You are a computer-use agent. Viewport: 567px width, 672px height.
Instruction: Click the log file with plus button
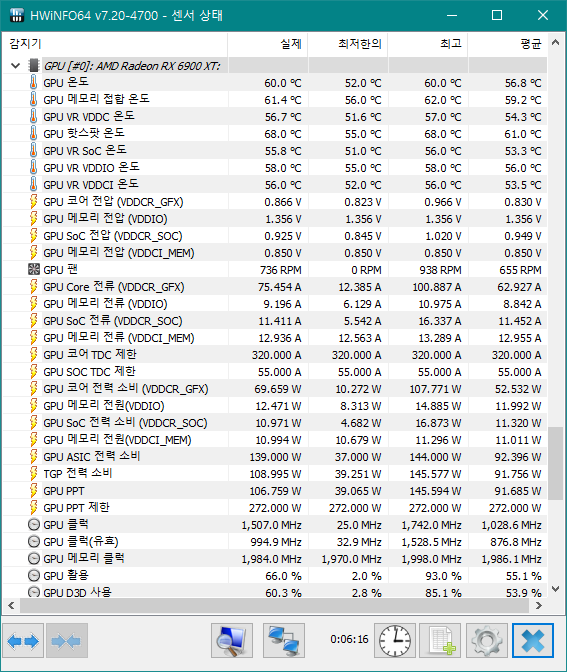[x=440, y=641]
